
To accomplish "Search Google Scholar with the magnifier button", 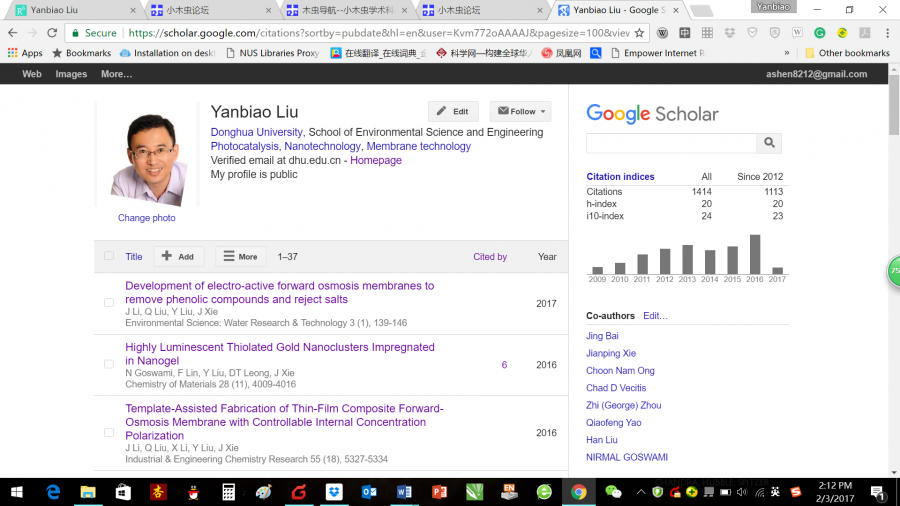I will [769, 143].
